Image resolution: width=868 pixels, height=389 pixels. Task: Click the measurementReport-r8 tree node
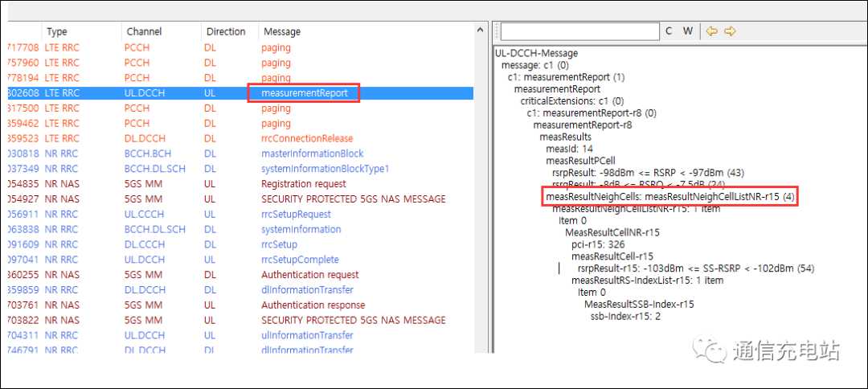point(583,125)
